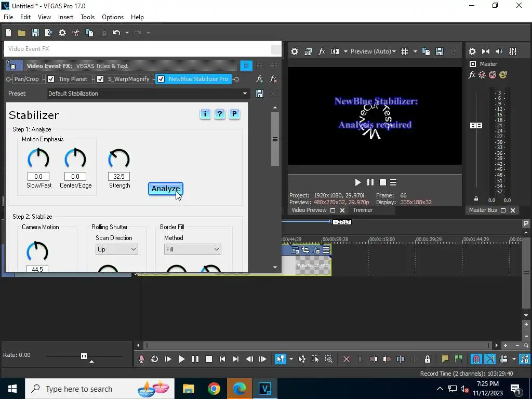The width and height of the screenshot is (532, 399).
Task: Switch to the Trimmer tab
Action: click(362, 210)
